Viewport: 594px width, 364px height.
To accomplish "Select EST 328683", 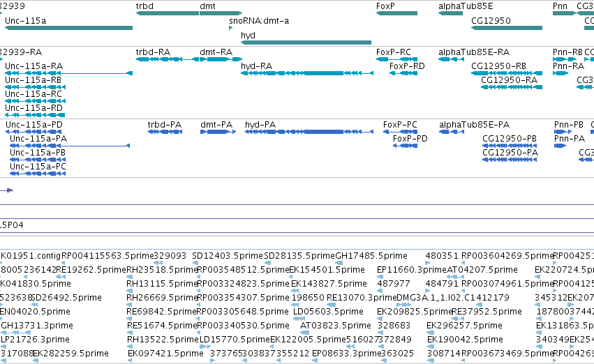I will tap(380, 333).
